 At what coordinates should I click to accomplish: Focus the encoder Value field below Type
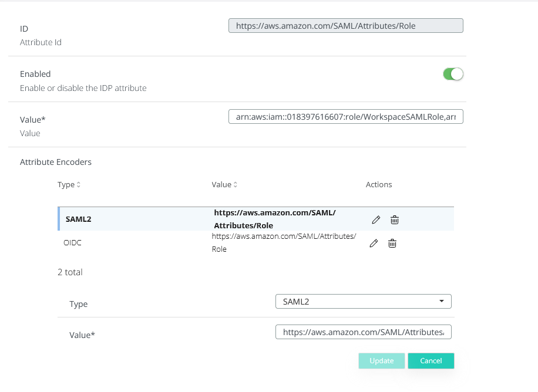pos(363,332)
